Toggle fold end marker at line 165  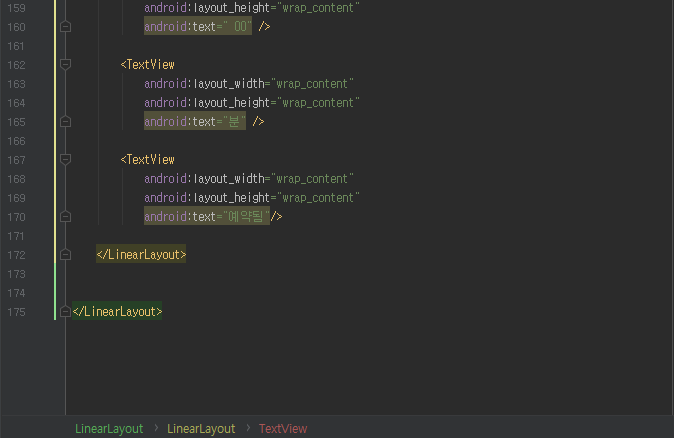65,122
